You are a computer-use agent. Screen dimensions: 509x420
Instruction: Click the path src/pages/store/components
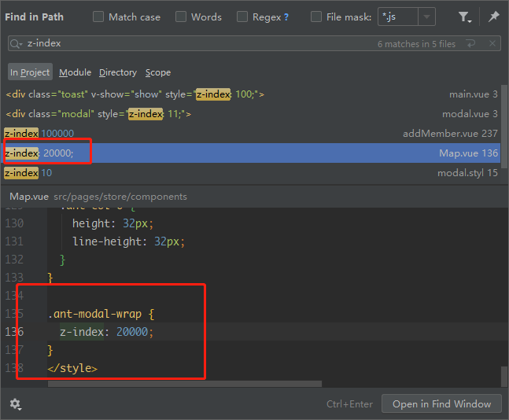[x=120, y=197]
